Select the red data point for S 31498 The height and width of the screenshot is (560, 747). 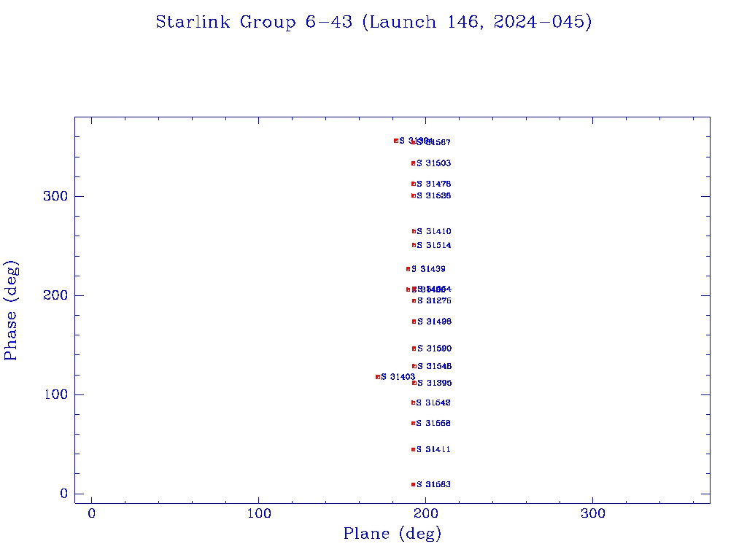click(x=414, y=322)
